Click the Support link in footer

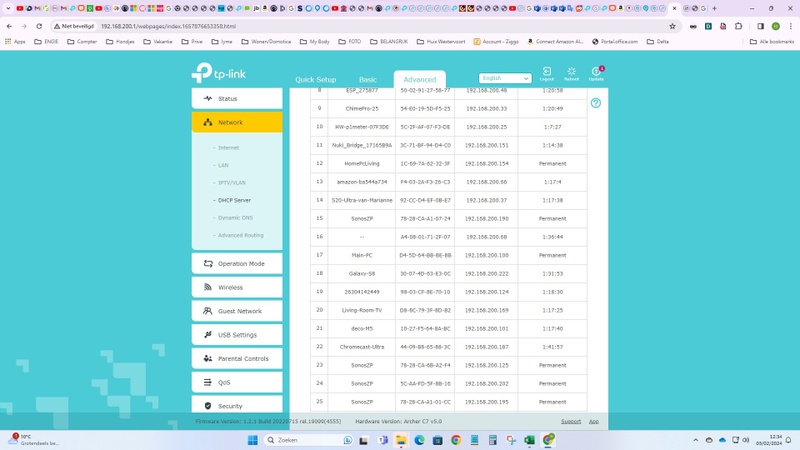[x=571, y=421]
